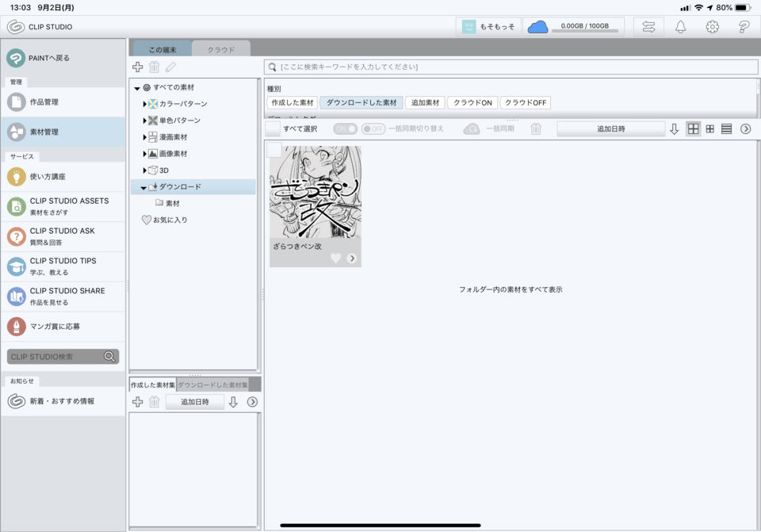Click the notification bell icon

click(680, 27)
